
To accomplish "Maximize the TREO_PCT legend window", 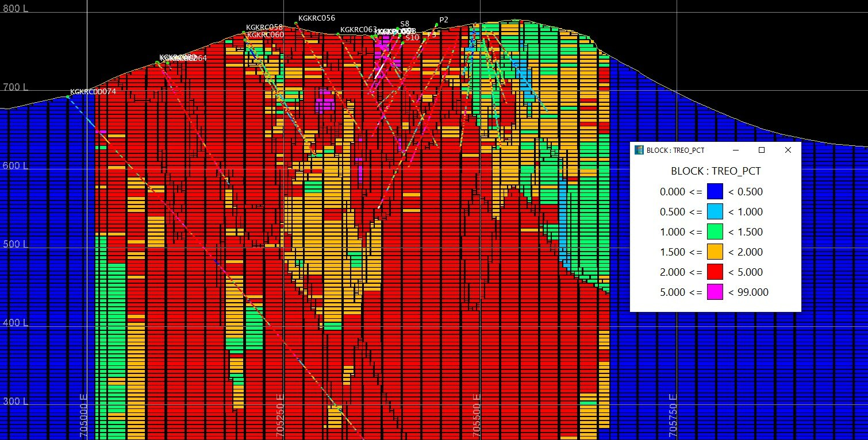I will (762, 150).
